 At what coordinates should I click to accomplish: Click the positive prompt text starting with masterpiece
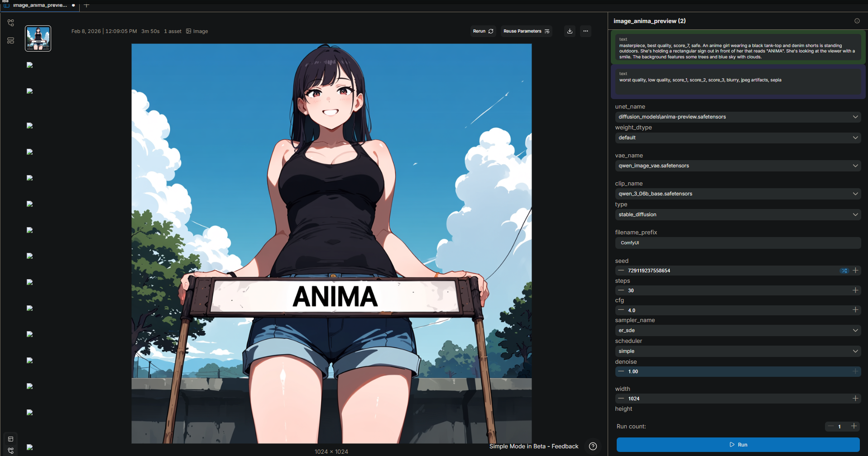[738, 51]
